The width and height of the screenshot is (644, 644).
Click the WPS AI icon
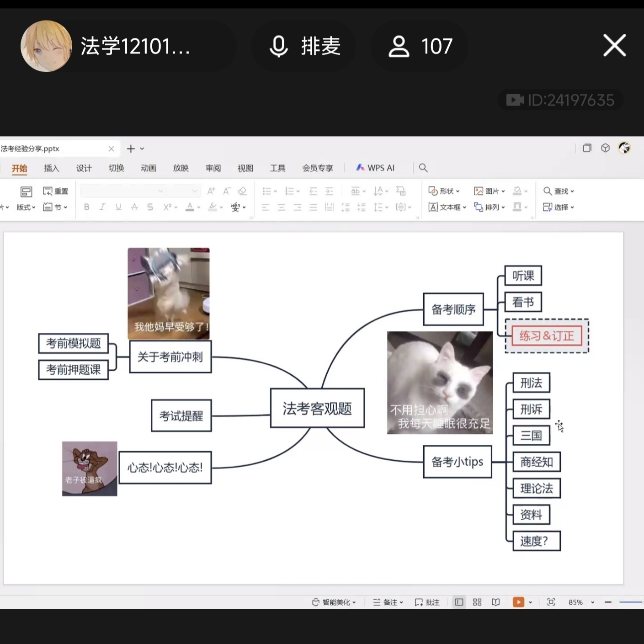(360, 168)
